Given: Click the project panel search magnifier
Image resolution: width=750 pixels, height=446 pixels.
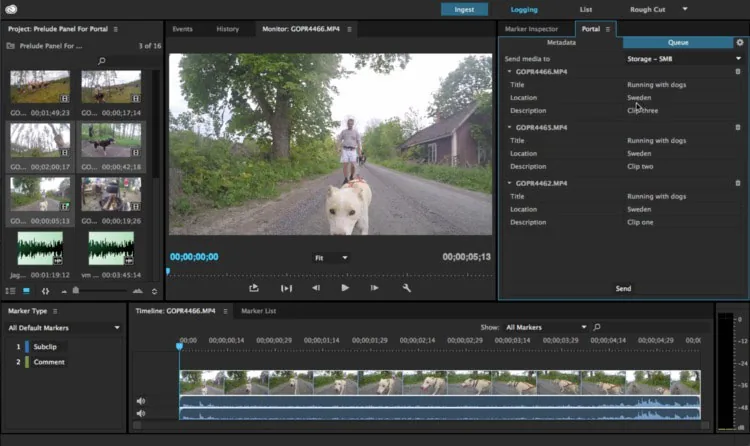Looking at the screenshot, I should click(101, 61).
